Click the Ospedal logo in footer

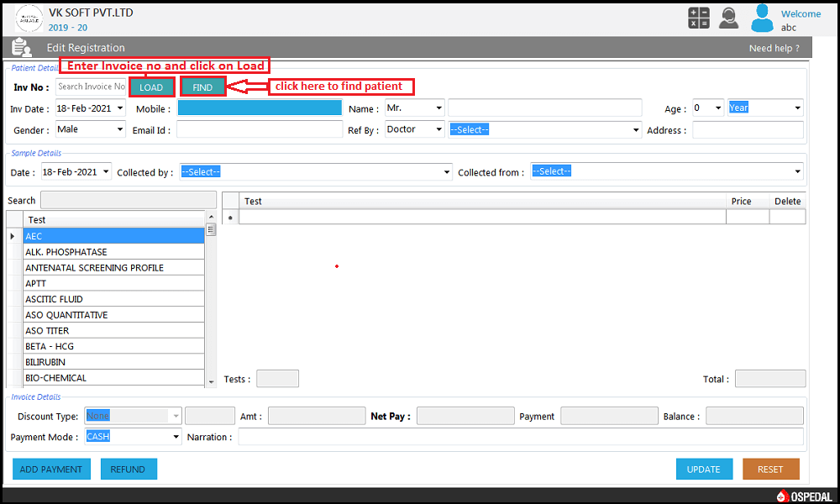click(x=805, y=496)
